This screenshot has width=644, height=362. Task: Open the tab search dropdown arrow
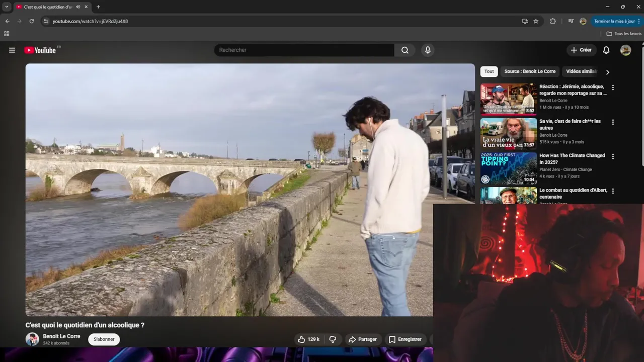click(7, 7)
